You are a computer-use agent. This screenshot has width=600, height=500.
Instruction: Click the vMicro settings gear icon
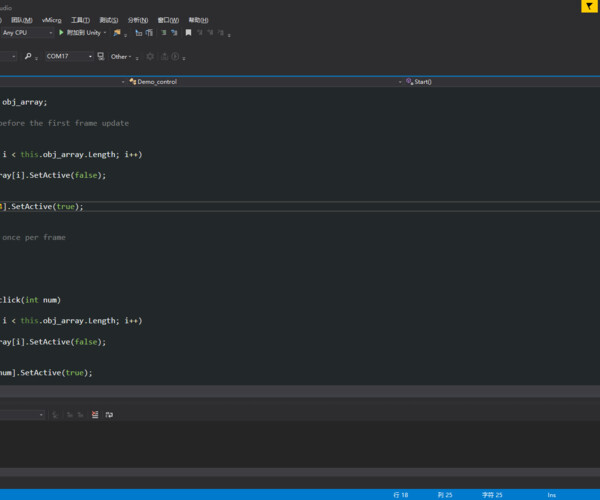tap(150, 56)
